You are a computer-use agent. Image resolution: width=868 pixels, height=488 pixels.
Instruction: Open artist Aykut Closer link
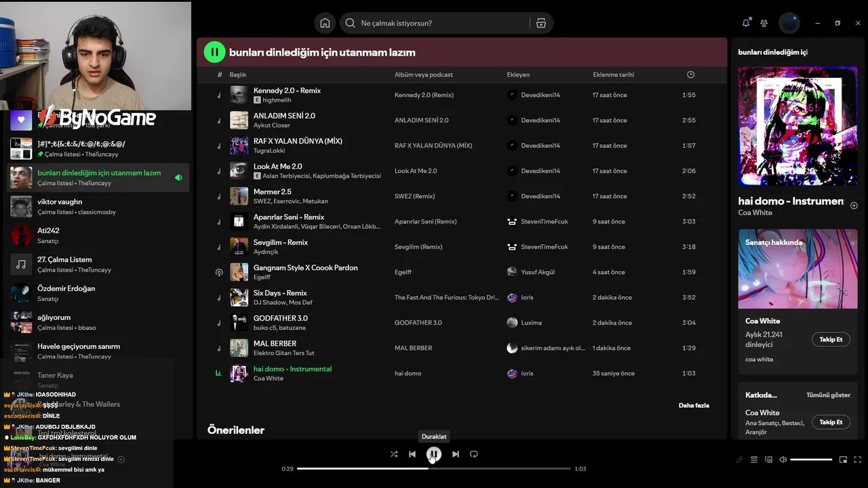[272, 125]
